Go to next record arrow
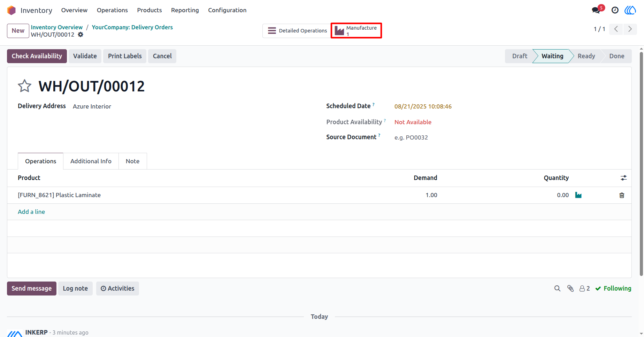 630,29
